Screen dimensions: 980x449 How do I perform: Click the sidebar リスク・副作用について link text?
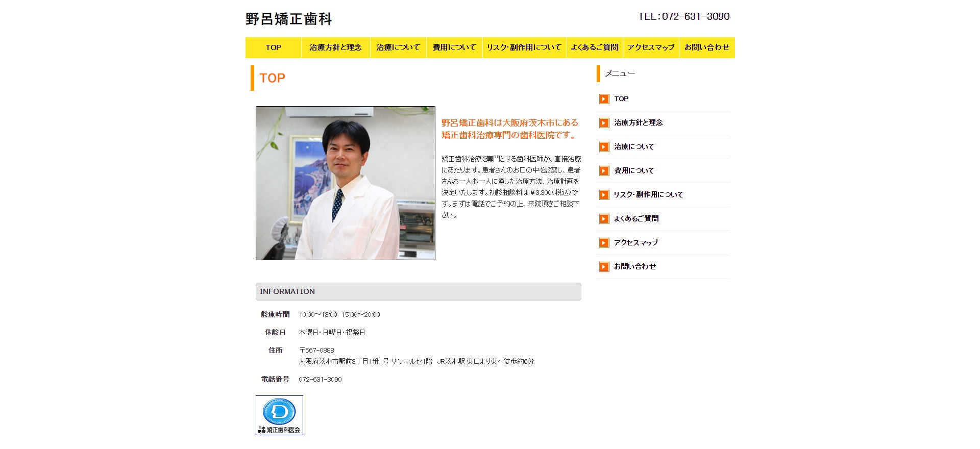(x=648, y=195)
